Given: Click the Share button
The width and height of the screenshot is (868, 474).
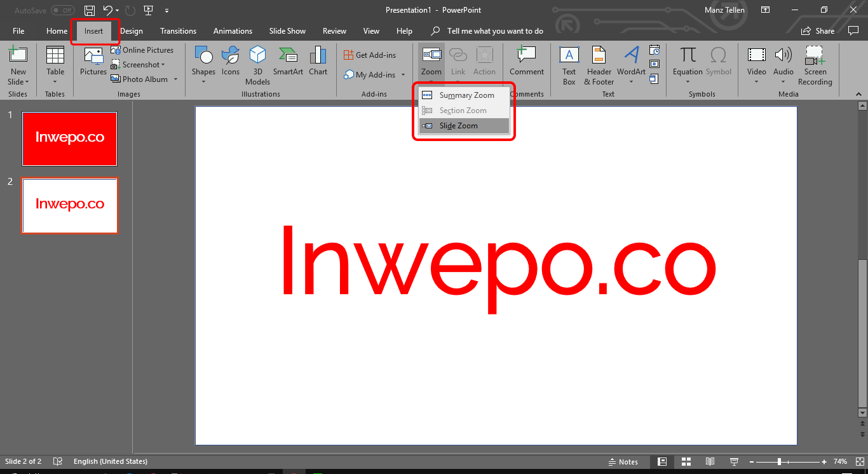Looking at the screenshot, I should (818, 31).
